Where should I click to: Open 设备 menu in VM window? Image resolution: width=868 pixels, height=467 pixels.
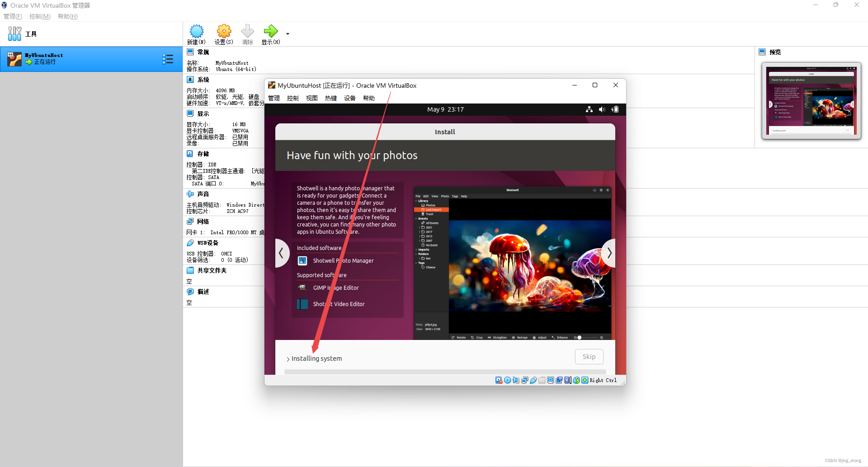tap(350, 98)
